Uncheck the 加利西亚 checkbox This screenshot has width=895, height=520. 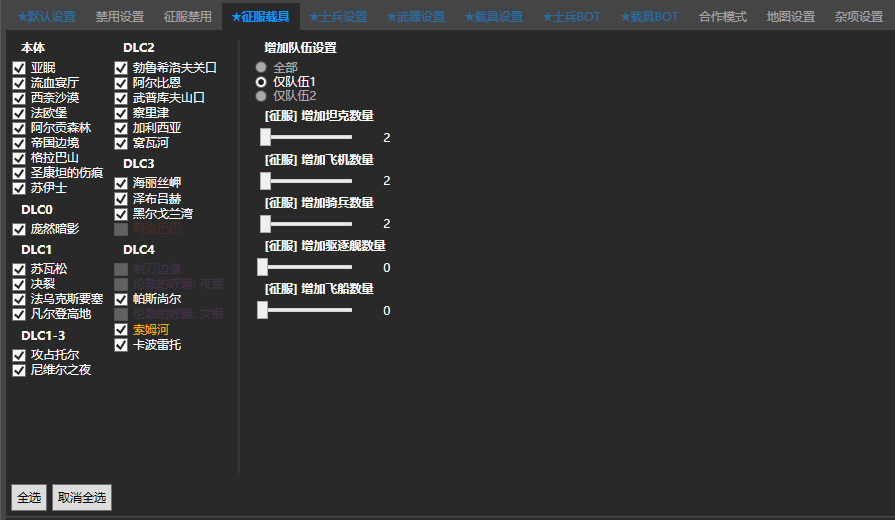(x=121, y=128)
